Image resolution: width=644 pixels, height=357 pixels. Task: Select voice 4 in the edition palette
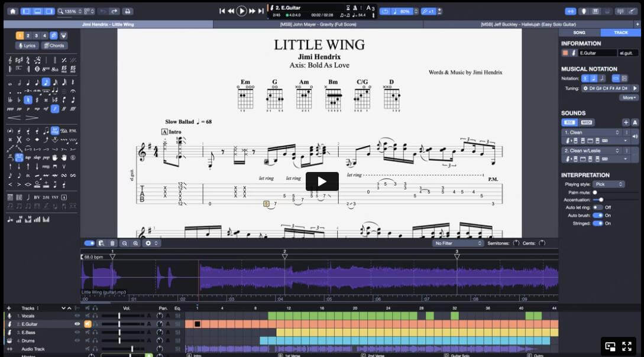pyautogui.click(x=45, y=35)
